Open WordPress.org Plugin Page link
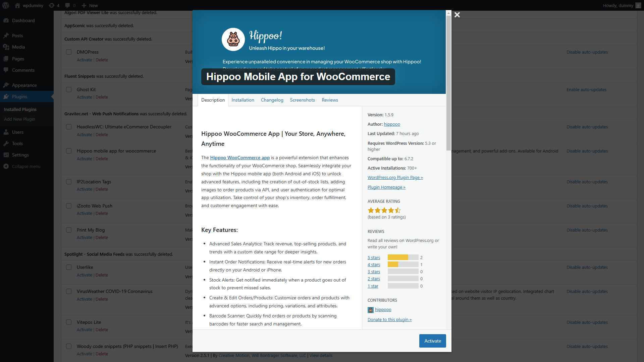This screenshot has width=644, height=362. (x=395, y=177)
